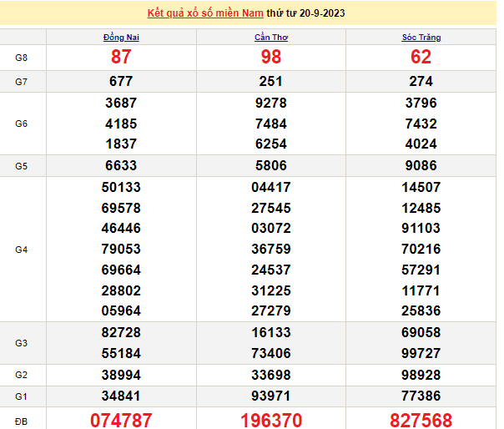Select the red G8 result 62
The width and height of the screenshot is (504, 429).
pyautogui.click(x=421, y=57)
